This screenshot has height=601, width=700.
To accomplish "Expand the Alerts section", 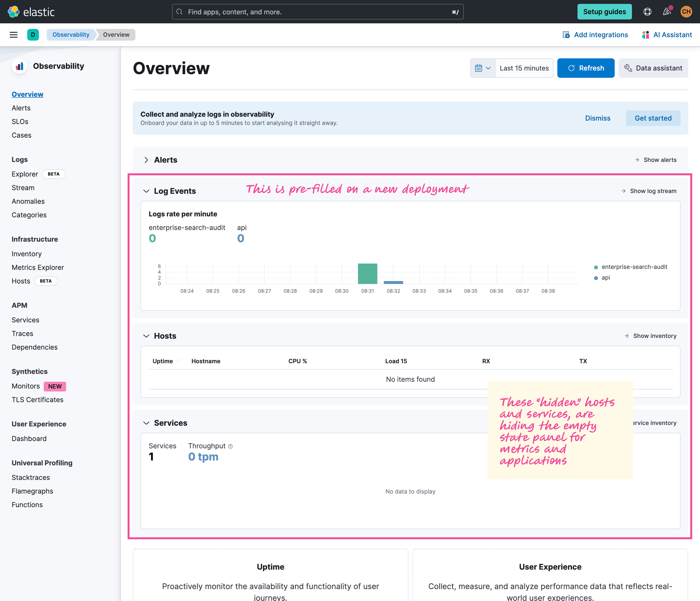I will point(147,160).
